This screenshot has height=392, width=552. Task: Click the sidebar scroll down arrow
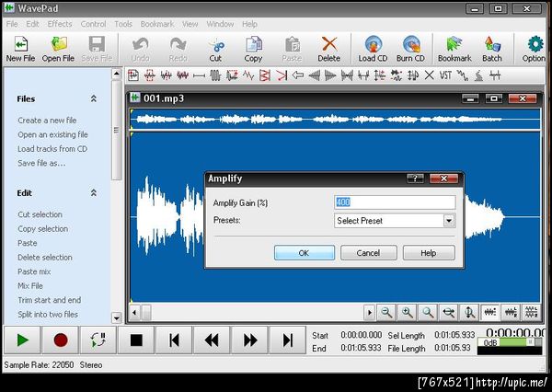click(117, 317)
